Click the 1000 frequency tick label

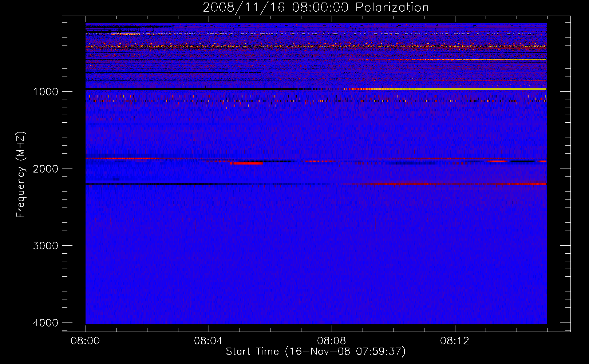point(46,92)
